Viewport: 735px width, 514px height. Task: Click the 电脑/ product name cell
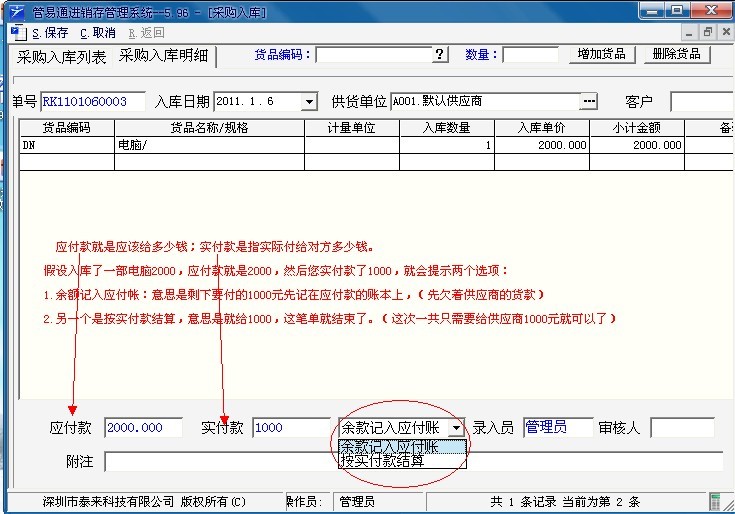tap(209, 145)
